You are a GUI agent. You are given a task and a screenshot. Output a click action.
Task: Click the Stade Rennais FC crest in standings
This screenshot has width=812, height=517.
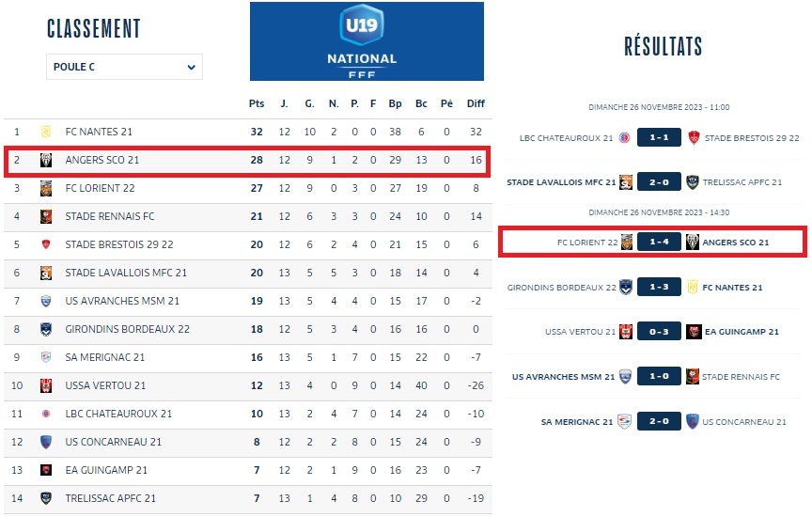pos(45,216)
